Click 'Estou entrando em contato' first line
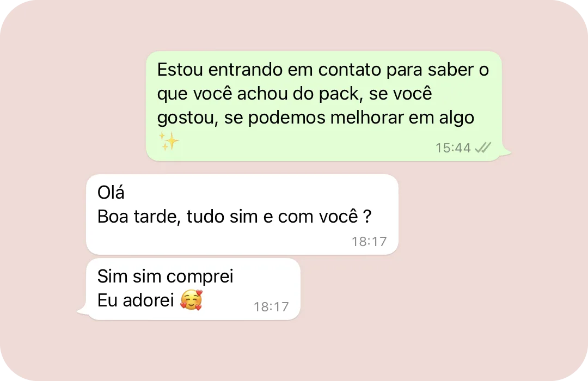The height and width of the screenshot is (381, 588). click(323, 70)
